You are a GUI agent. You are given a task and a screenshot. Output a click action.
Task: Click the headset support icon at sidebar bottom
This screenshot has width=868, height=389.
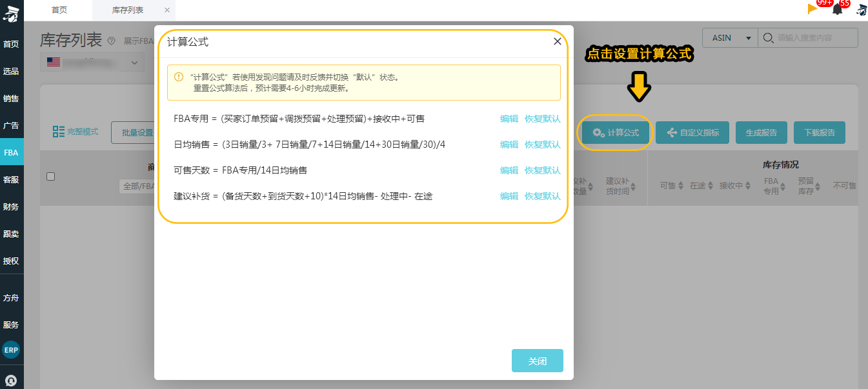tap(11, 381)
